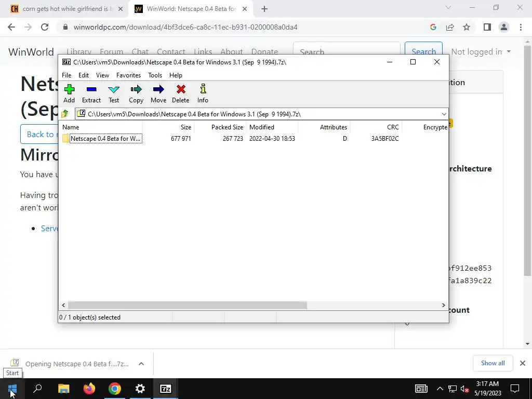The width and height of the screenshot is (532, 399).
Task: Launch Firefox from the taskbar
Action: [x=89, y=389]
